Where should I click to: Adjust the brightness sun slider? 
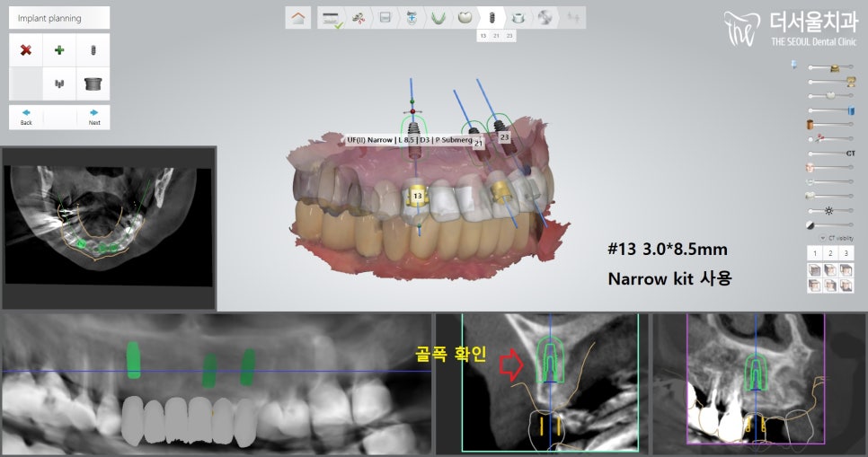coord(828,209)
